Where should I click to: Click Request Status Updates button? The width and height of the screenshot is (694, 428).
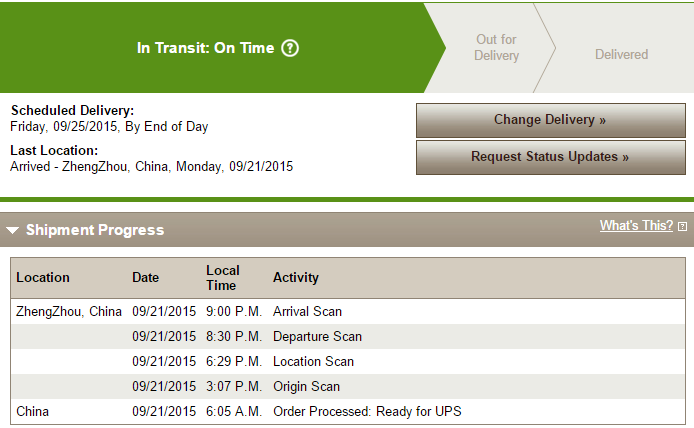point(551,158)
